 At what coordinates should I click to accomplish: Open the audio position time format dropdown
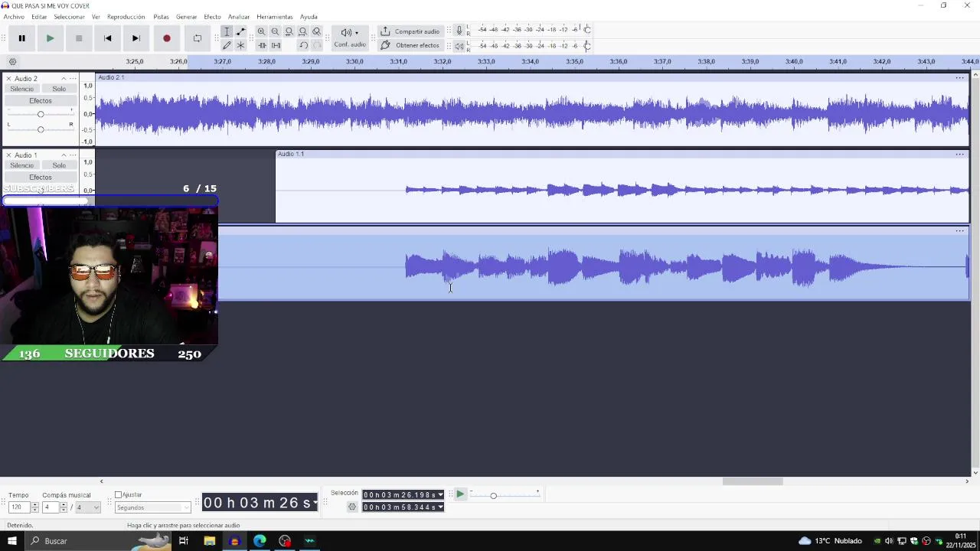315,503
